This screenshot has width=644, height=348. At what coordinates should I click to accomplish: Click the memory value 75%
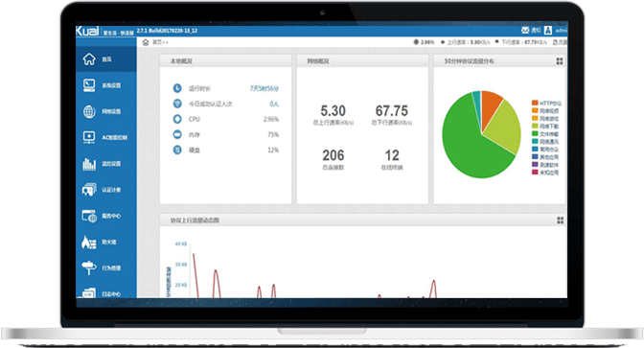(x=273, y=135)
